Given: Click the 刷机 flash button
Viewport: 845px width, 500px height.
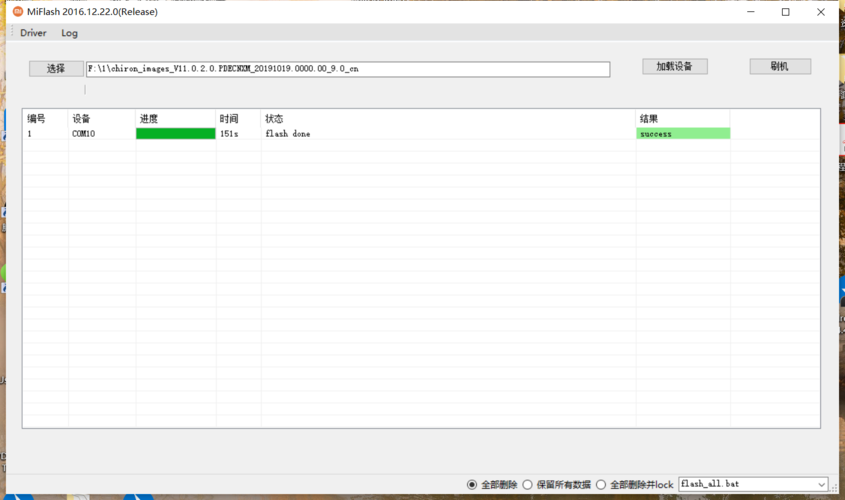Looking at the screenshot, I should point(780,66).
